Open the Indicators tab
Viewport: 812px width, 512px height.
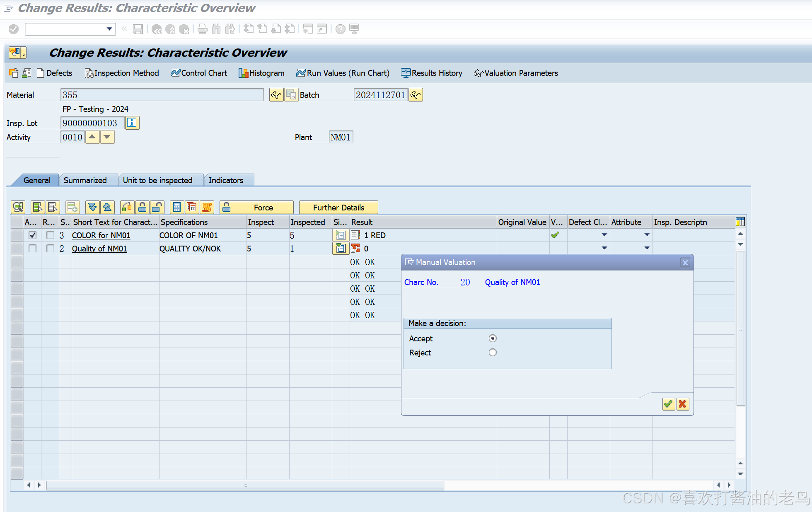(x=226, y=180)
